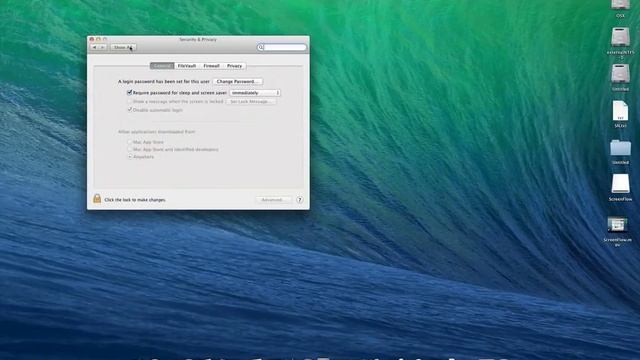This screenshot has height=360, width=640.
Task: Click the 'Click the lock to make changes' text
Action: tap(135, 200)
